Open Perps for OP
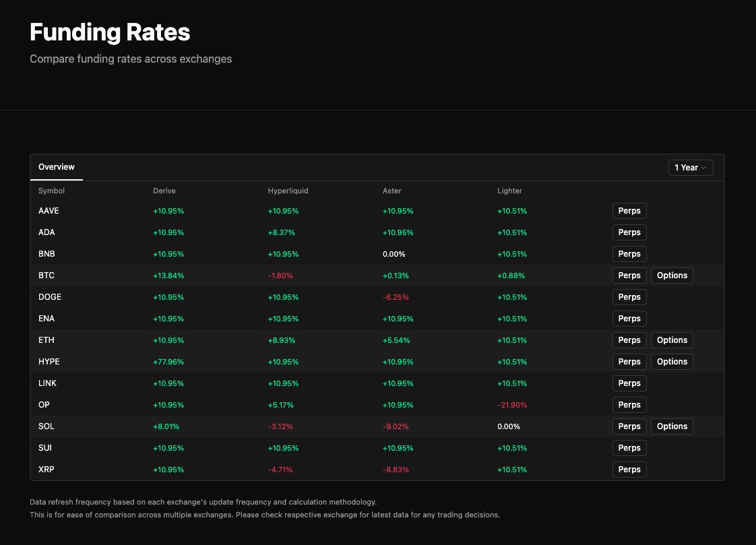The width and height of the screenshot is (756, 545). (x=629, y=405)
